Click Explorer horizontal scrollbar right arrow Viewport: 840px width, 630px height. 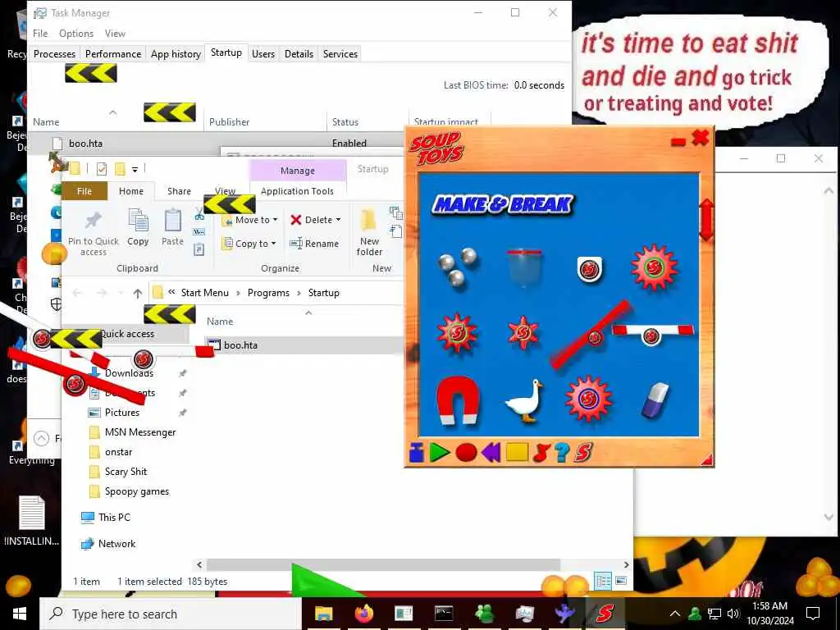[x=626, y=564]
